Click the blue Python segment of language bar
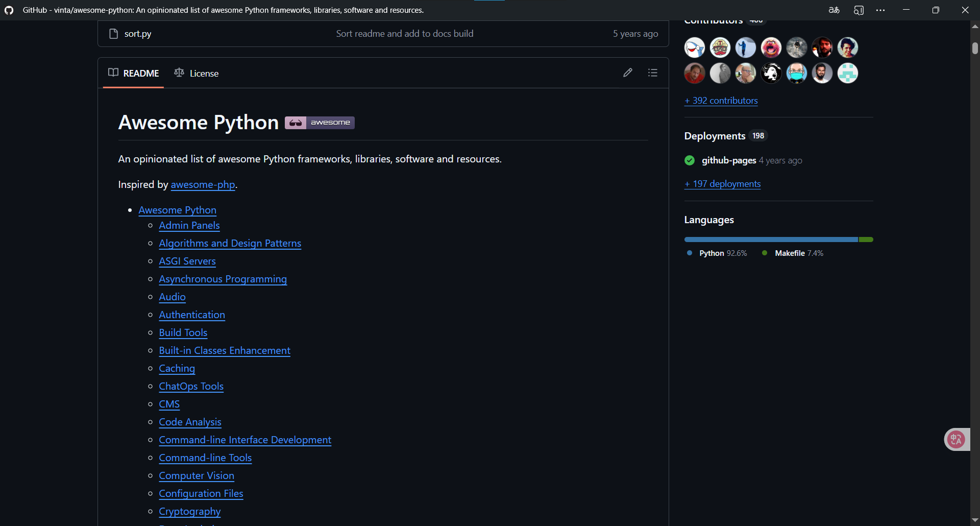Viewport: 980px width, 526px height. [x=771, y=240]
